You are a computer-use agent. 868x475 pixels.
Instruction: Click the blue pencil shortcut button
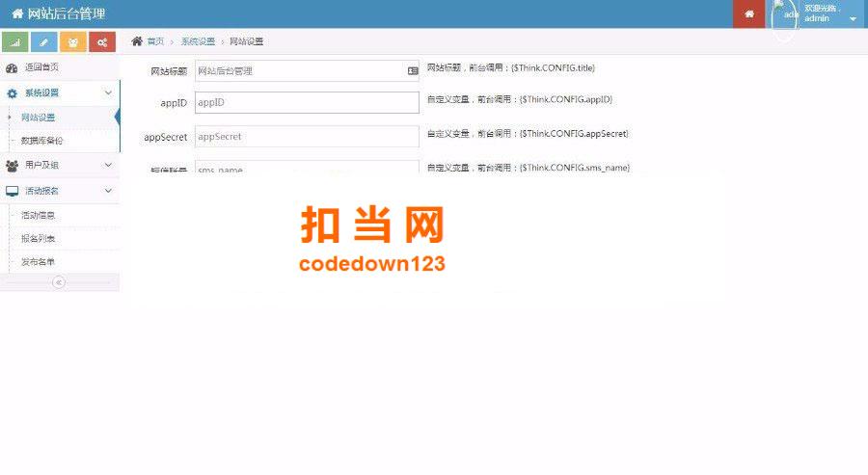[x=44, y=42]
